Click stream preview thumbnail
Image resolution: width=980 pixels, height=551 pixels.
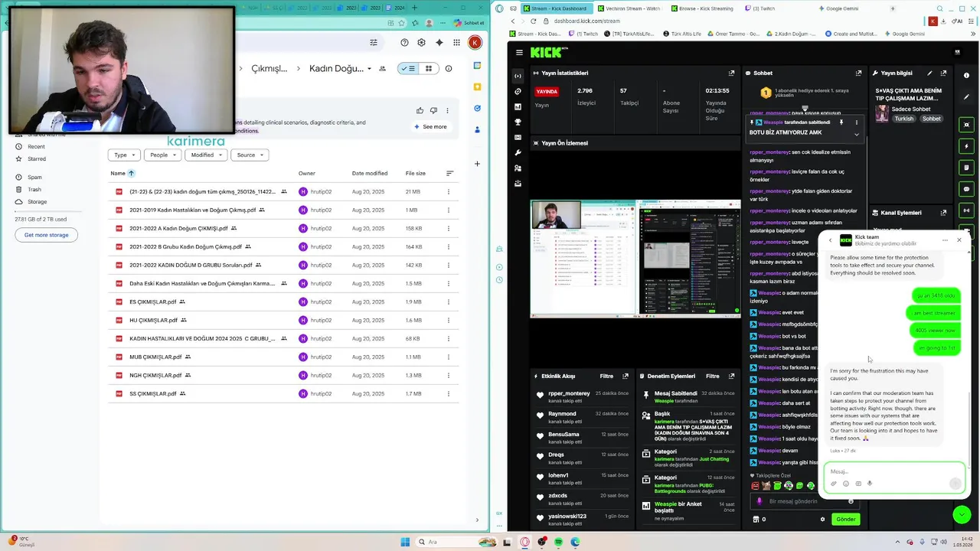[x=635, y=259]
